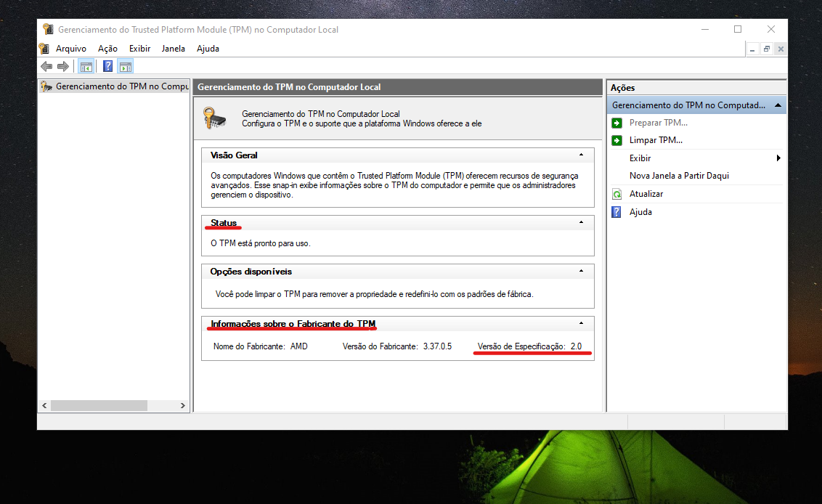822x504 pixels.
Task: Click the refresh icon beside Atualizar
Action: click(617, 194)
